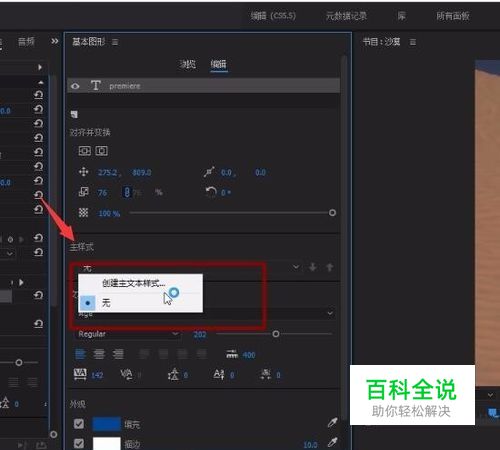Viewport: 500px width, 450px height.
Task: Edit the opacity value 100 %
Action: tap(109, 213)
